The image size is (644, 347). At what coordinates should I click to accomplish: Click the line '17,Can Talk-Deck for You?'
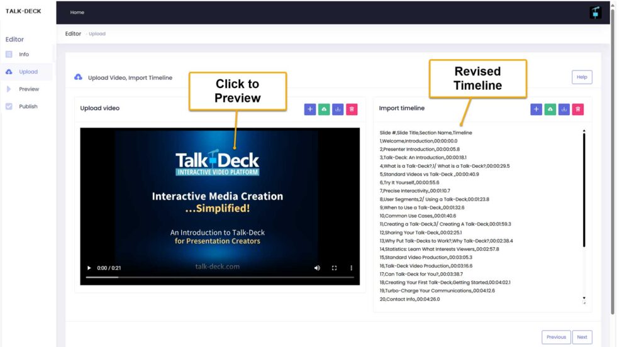click(421, 274)
